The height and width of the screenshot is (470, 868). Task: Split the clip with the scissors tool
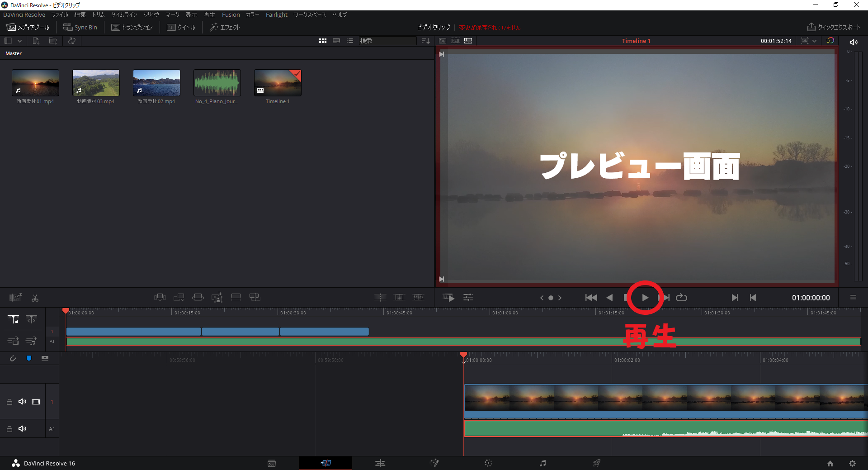point(35,298)
